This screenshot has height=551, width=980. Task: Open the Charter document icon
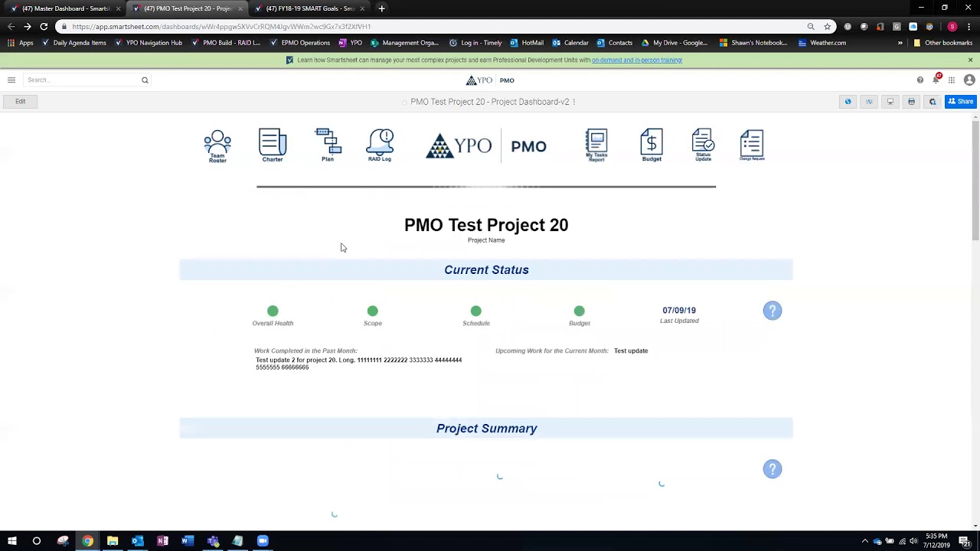[273, 145]
